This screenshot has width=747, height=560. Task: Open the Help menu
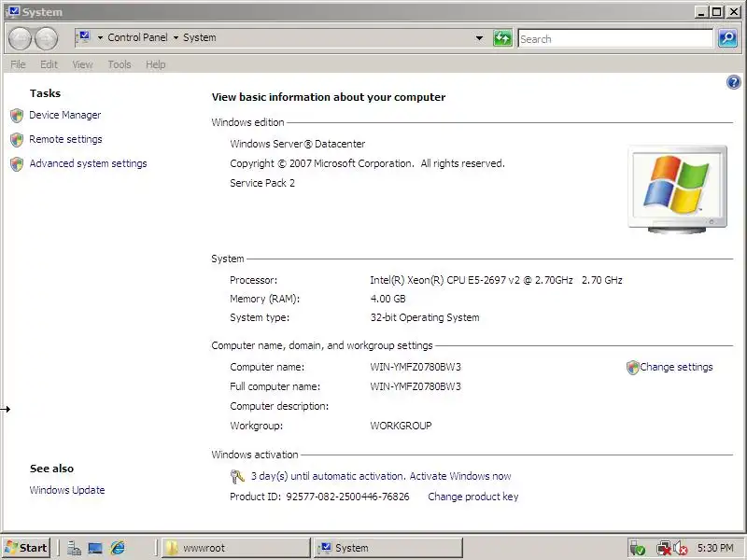coord(155,64)
